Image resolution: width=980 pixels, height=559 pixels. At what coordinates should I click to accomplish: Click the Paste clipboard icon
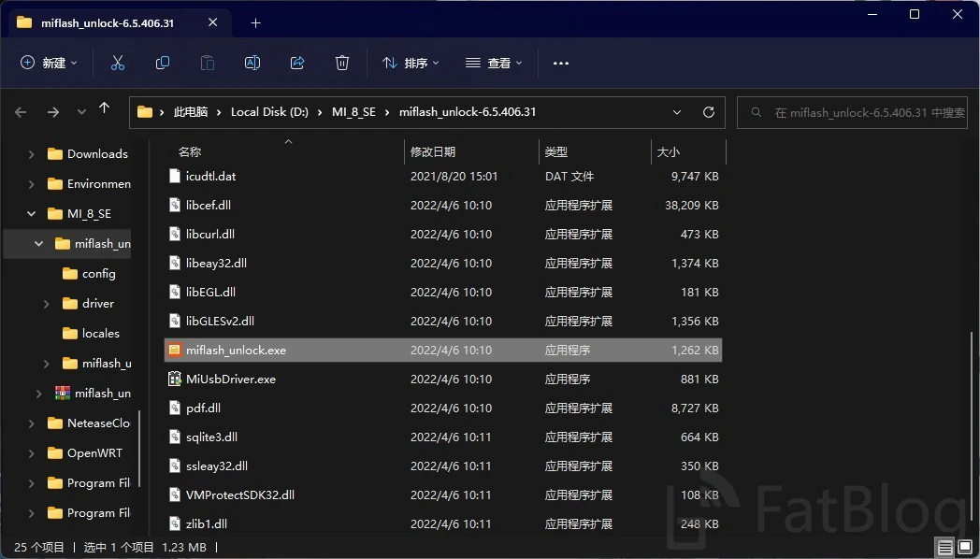coord(208,63)
